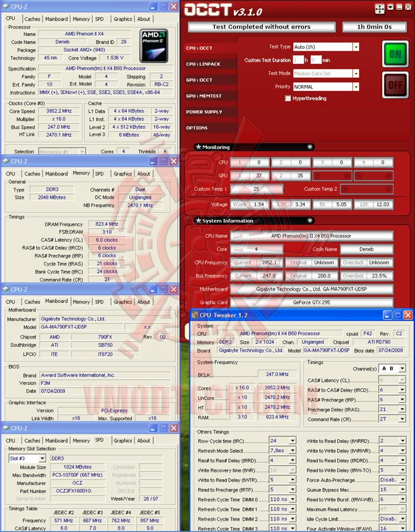Select CPU : LINPACK in OCCT sidebar
This screenshot has width=415, height=532.
(x=210, y=64)
